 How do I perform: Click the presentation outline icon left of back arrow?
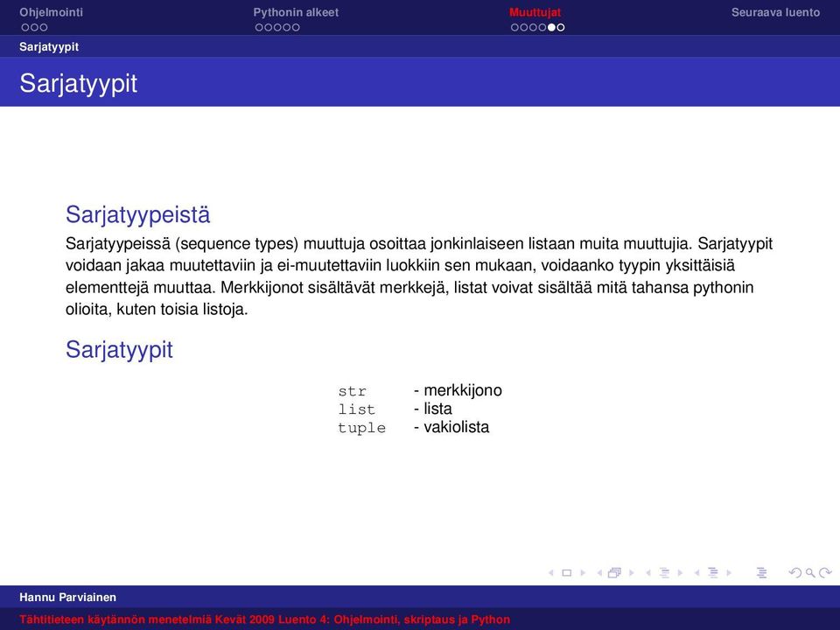(762, 572)
